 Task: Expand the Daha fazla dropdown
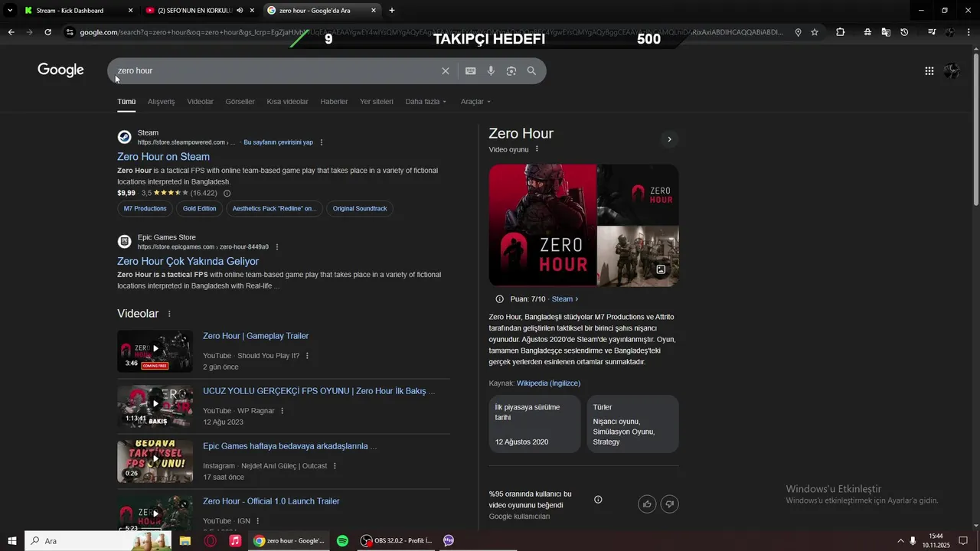426,102
